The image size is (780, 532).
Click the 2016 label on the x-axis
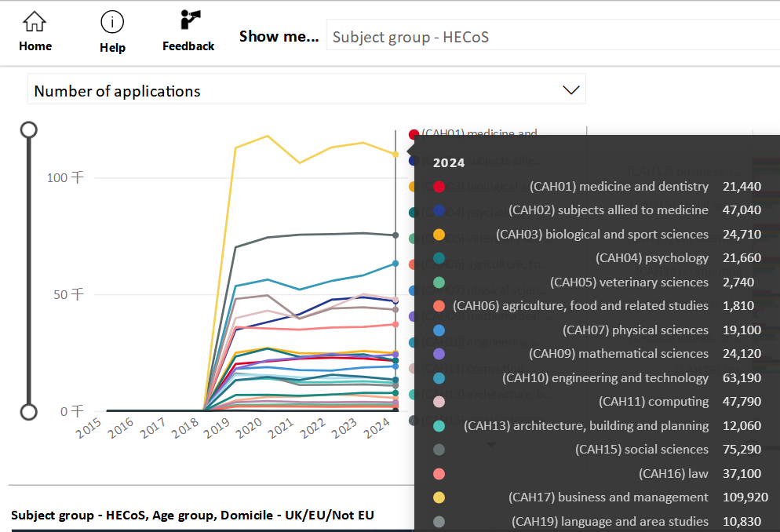tap(120, 428)
